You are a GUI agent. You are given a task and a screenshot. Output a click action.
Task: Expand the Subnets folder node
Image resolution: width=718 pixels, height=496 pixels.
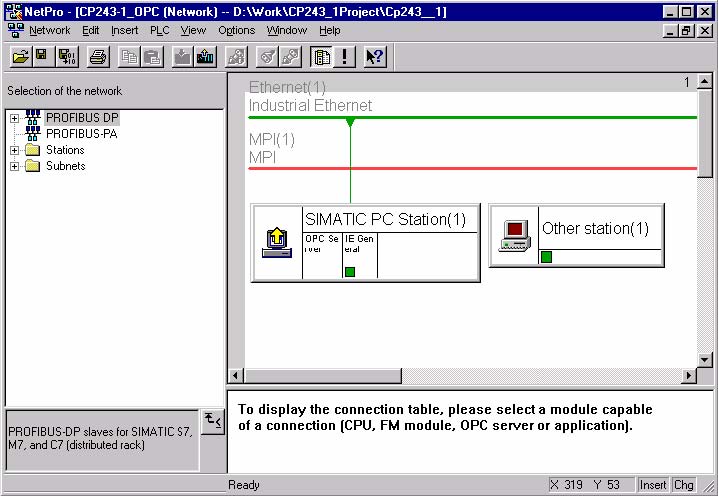click(x=14, y=166)
